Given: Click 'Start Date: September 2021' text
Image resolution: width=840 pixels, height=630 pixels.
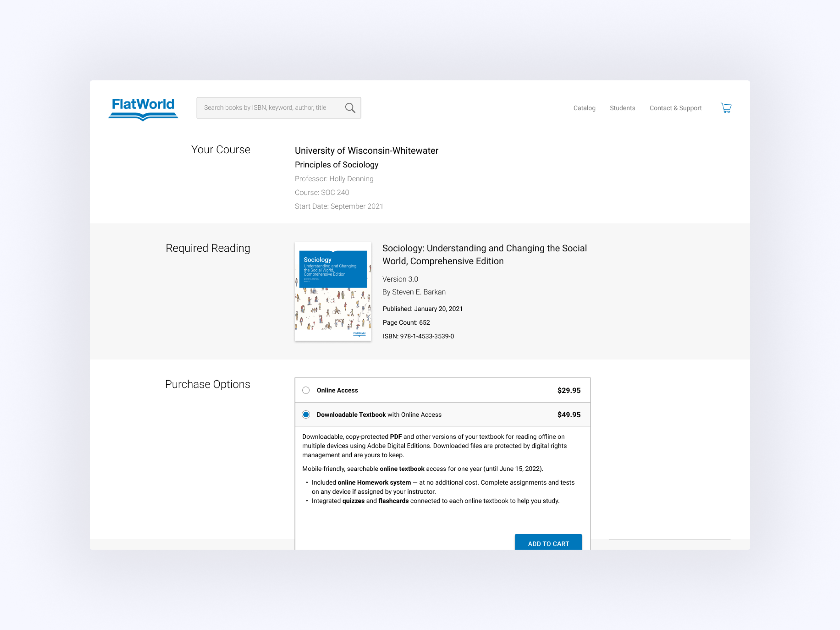Looking at the screenshot, I should (339, 206).
